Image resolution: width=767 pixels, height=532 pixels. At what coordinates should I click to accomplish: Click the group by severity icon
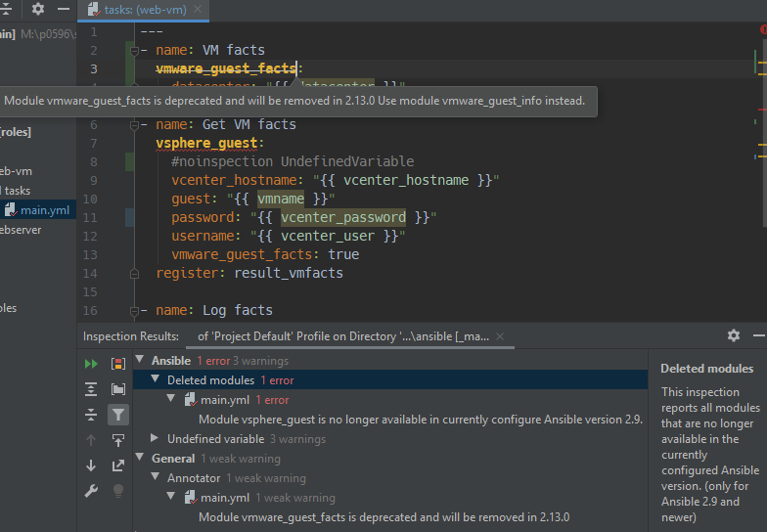[x=117, y=364]
